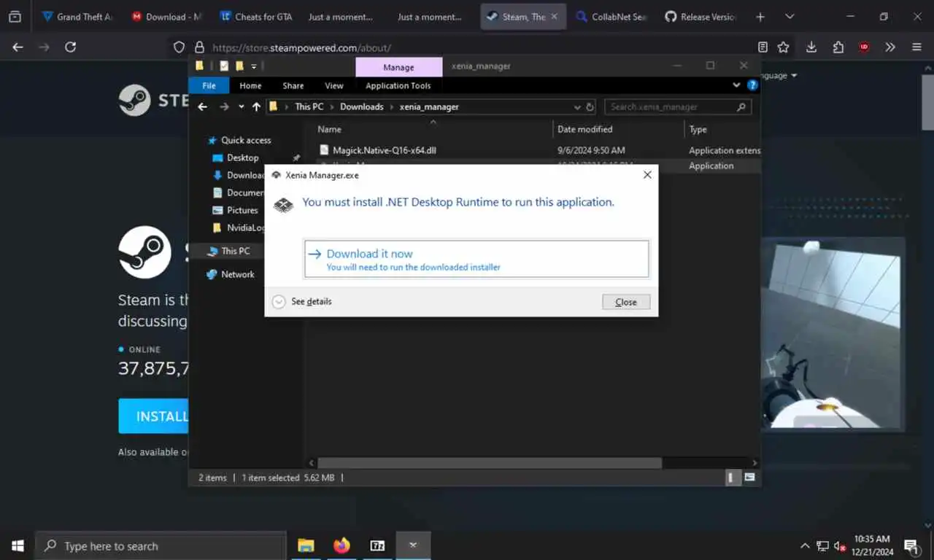This screenshot has height=560, width=934.
Task: Switch to Grand Theft Auto browser tab
Action: point(77,17)
